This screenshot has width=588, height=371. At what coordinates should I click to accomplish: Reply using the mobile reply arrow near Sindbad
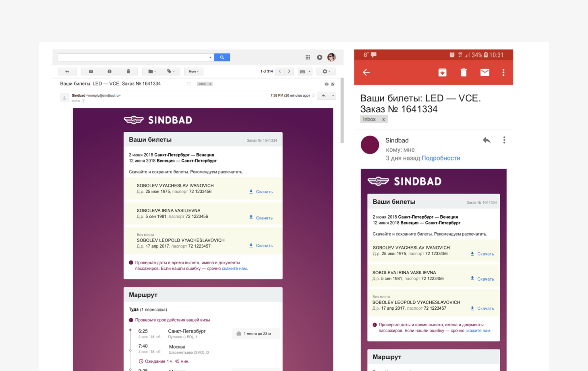tap(487, 140)
